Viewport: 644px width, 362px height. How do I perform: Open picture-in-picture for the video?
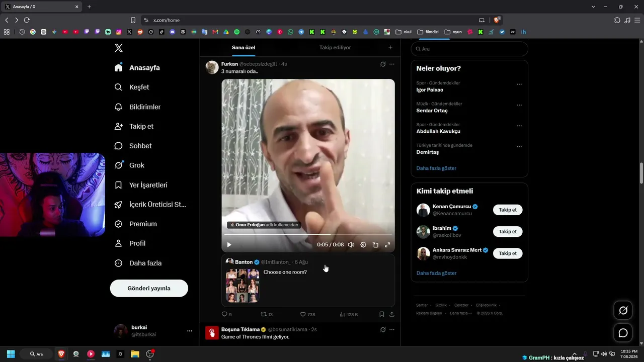(375, 245)
